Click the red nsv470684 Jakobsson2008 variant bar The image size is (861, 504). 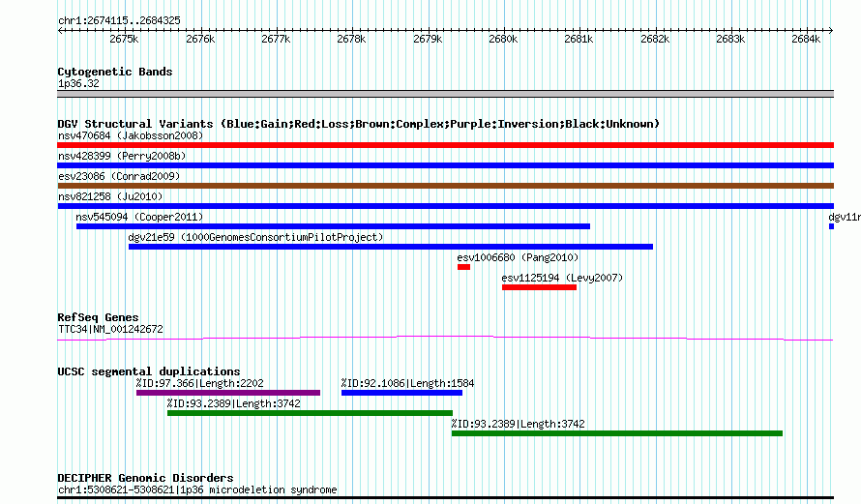[x=445, y=145]
